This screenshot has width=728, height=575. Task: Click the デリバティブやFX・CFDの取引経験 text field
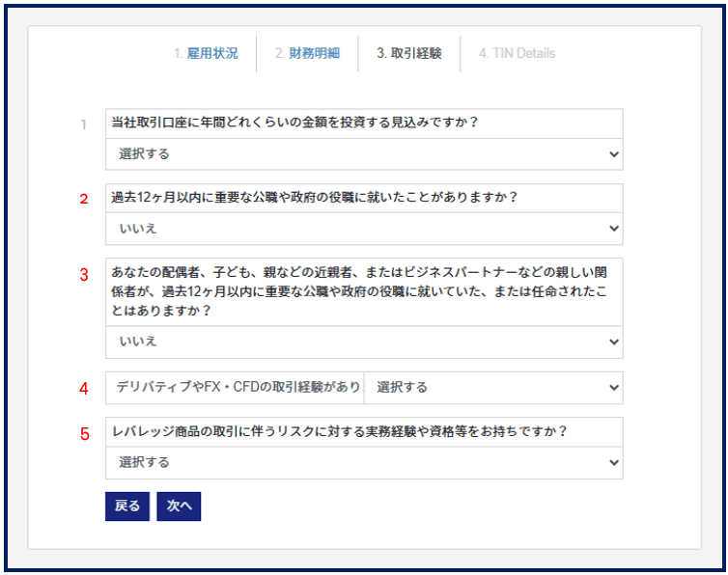click(235, 387)
